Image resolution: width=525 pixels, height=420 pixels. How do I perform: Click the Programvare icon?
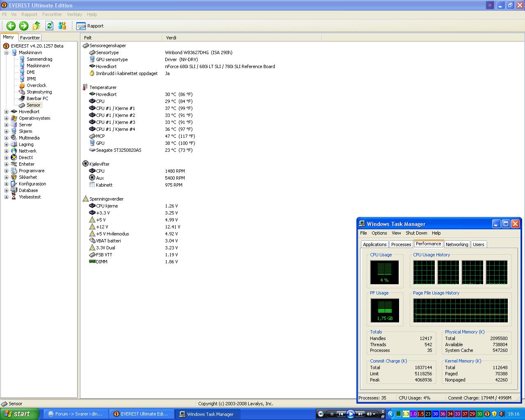point(14,171)
